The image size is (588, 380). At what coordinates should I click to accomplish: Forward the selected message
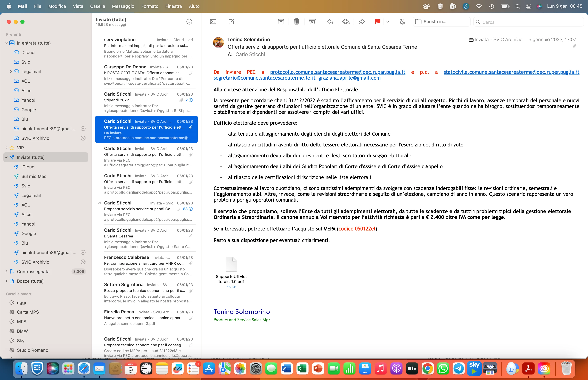[x=362, y=22]
